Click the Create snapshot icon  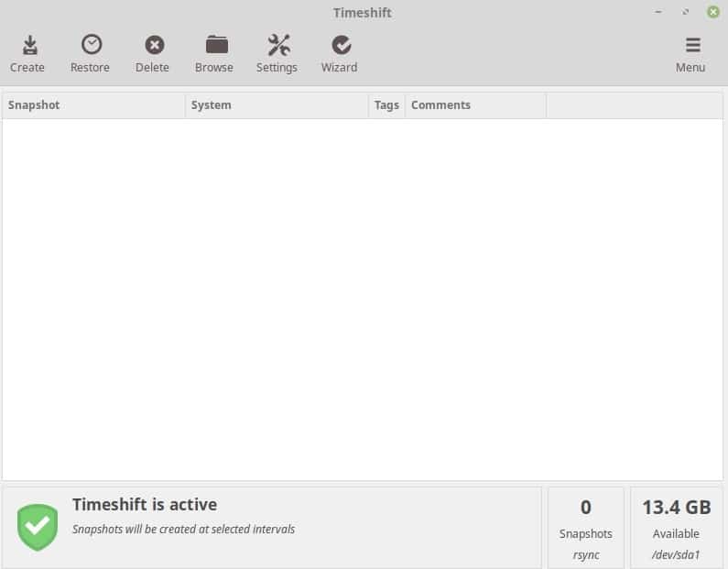[29, 45]
